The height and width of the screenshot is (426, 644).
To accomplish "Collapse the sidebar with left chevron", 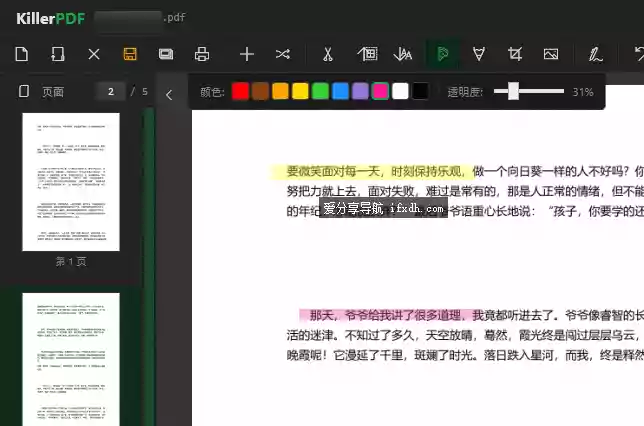I will (169, 95).
